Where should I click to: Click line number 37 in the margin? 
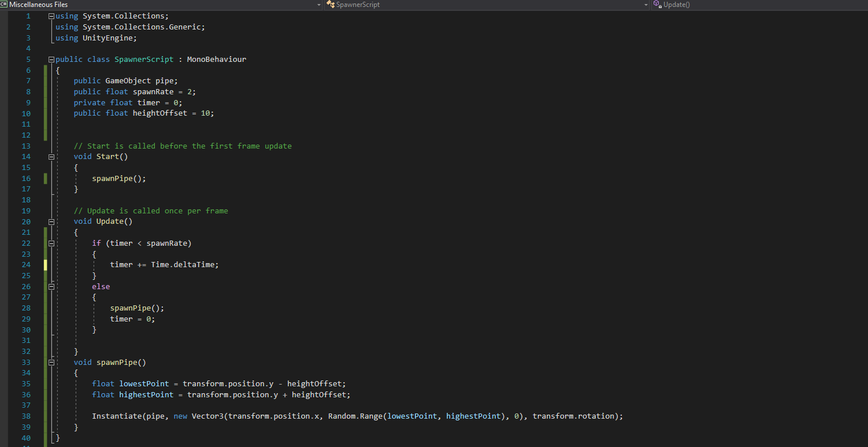(x=26, y=405)
